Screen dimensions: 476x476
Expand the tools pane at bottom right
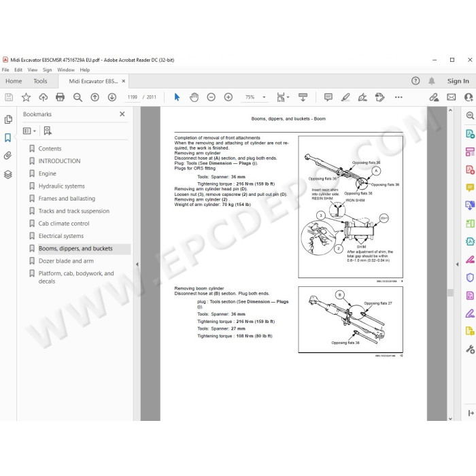tap(471, 413)
